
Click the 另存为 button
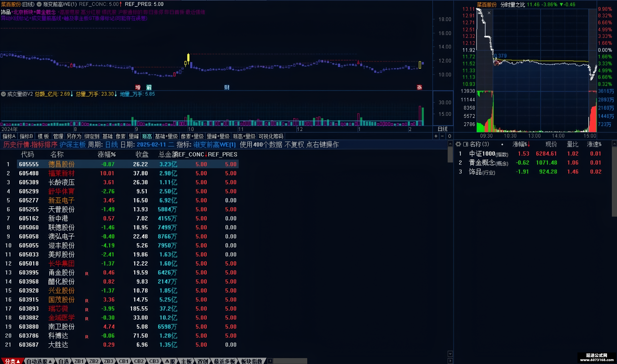(74, 136)
